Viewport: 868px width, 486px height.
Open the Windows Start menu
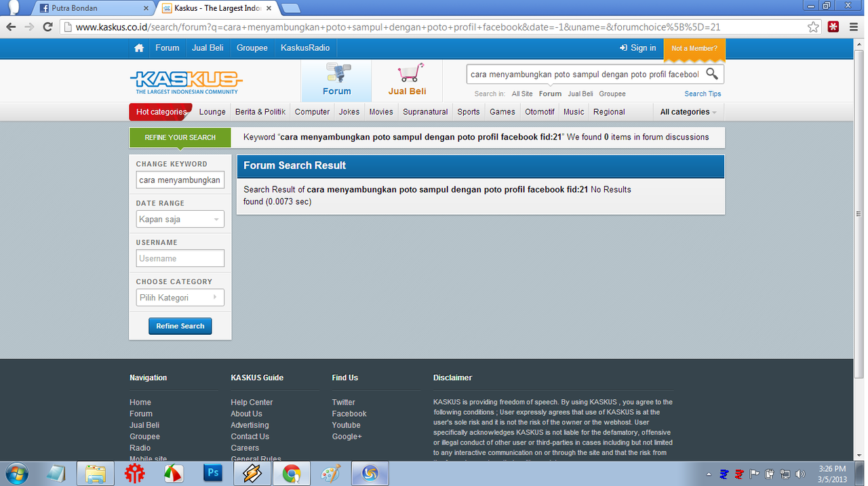click(16, 474)
